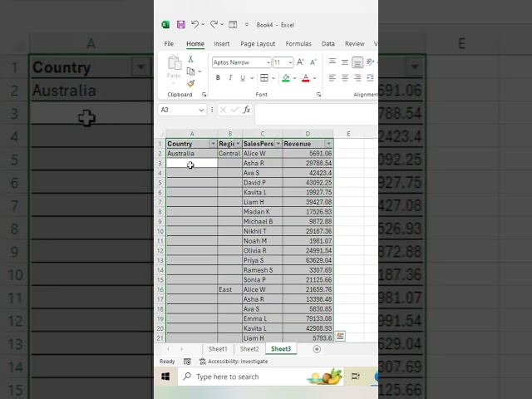Toggle Align Right
532x399 pixels.
click(357, 78)
